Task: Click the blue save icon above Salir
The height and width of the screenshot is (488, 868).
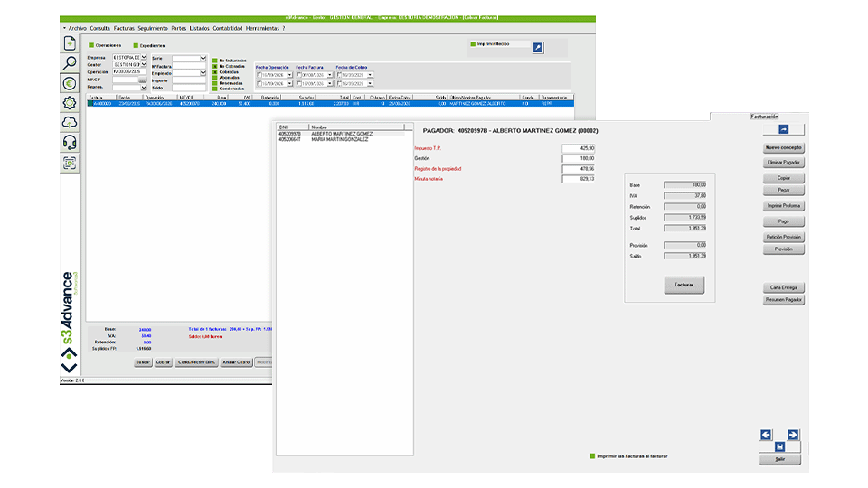Action: (x=779, y=446)
